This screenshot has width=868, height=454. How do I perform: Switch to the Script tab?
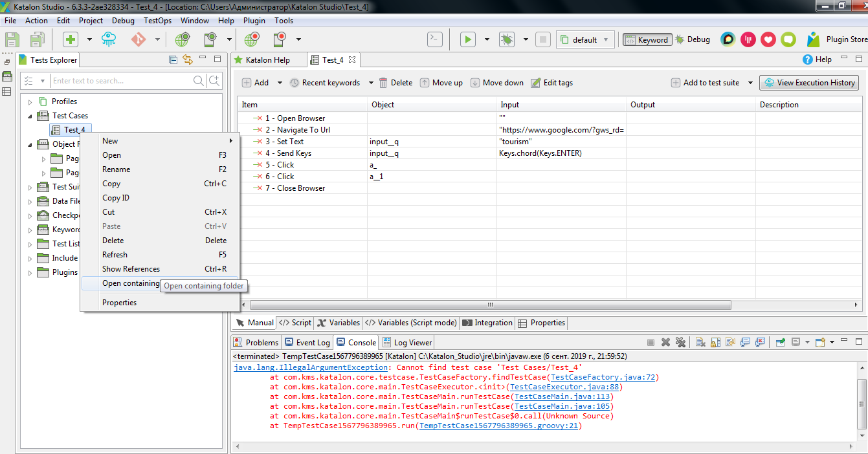click(x=296, y=323)
